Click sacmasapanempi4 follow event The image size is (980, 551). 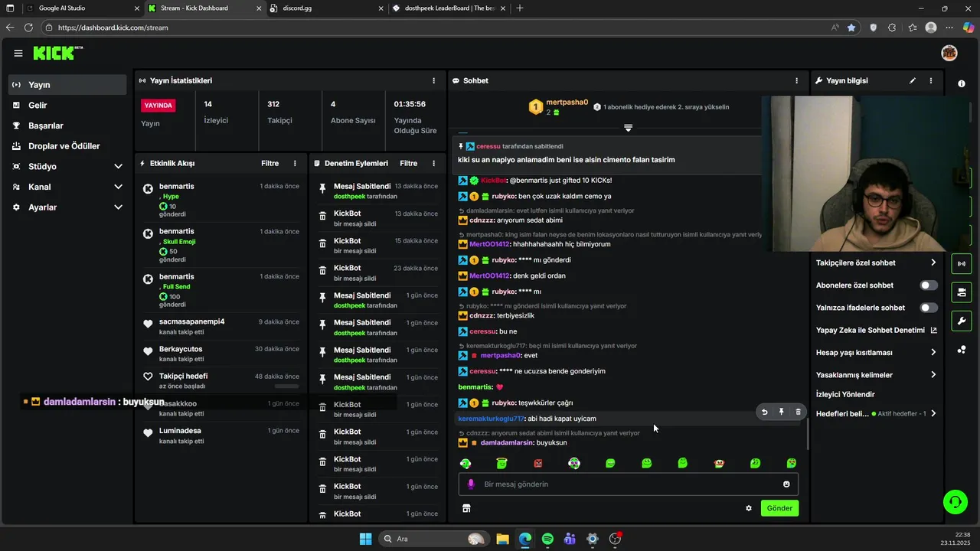click(222, 326)
